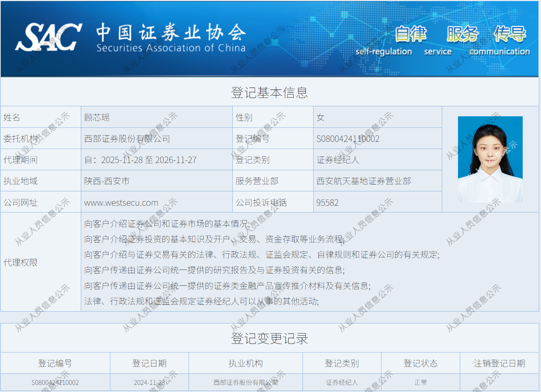Click the agency period 2025-11-28 至 2026-11-27
Image resolution: width=541 pixels, height=392 pixels.
[140, 160]
